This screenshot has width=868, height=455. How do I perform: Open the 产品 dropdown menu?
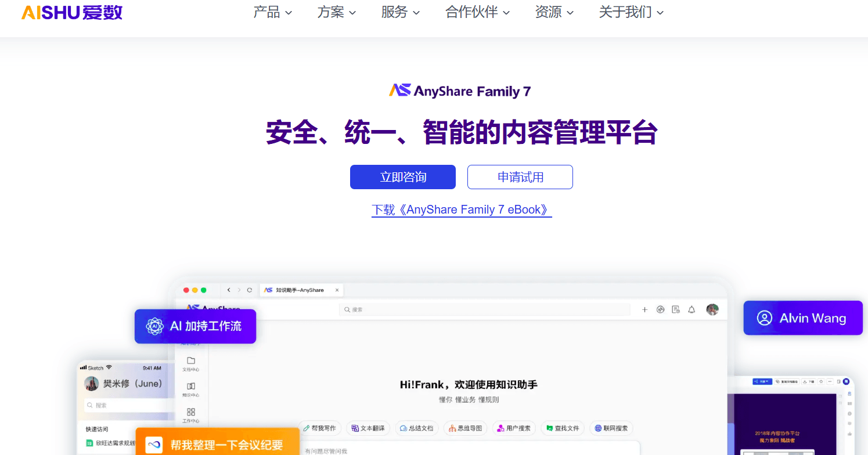click(272, 12)
